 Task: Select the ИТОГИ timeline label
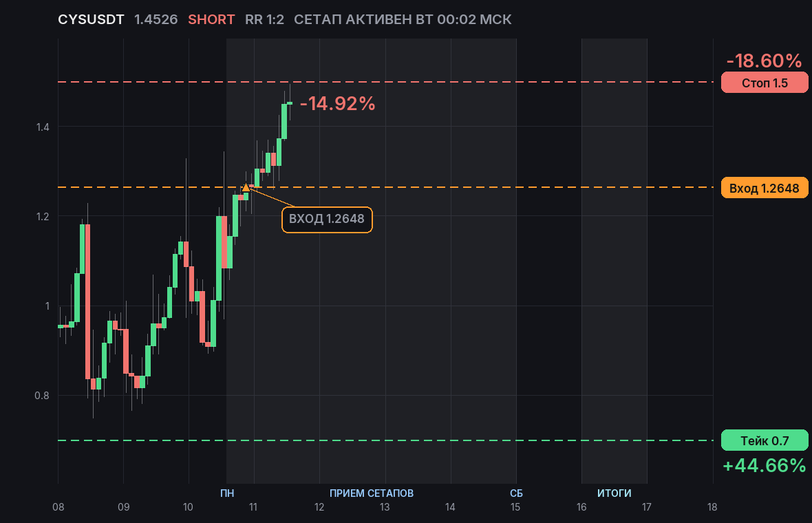tap(615, 493)
